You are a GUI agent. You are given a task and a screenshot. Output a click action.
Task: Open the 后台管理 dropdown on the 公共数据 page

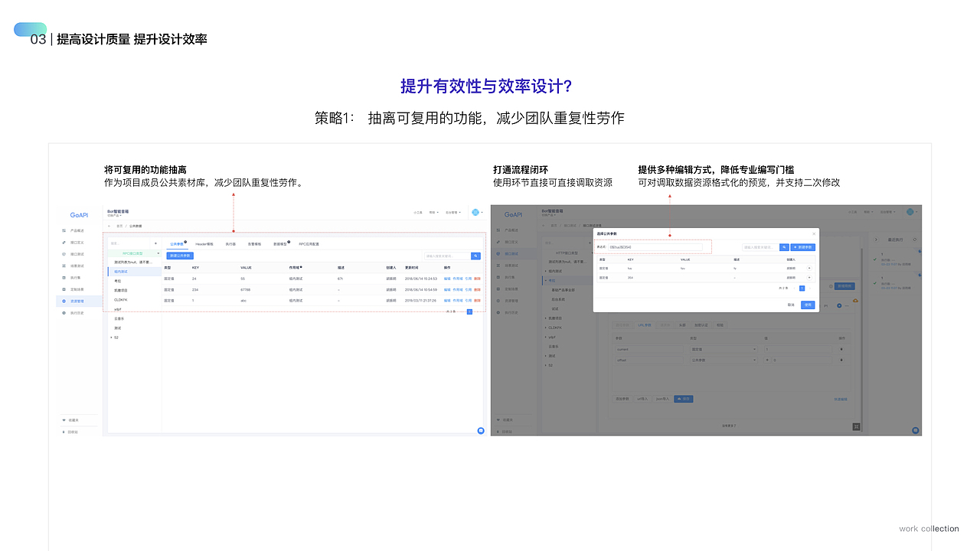click(452, 212)
